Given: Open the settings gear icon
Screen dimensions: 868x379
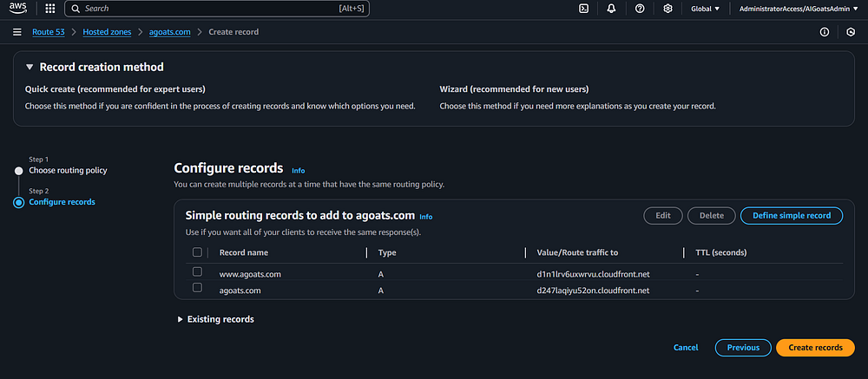Looking at the screenshot, I should 667,9.
